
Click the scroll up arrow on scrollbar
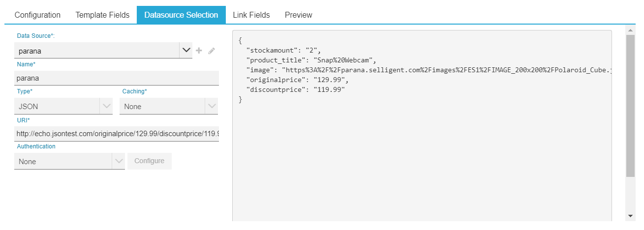[x=630, y=30]
